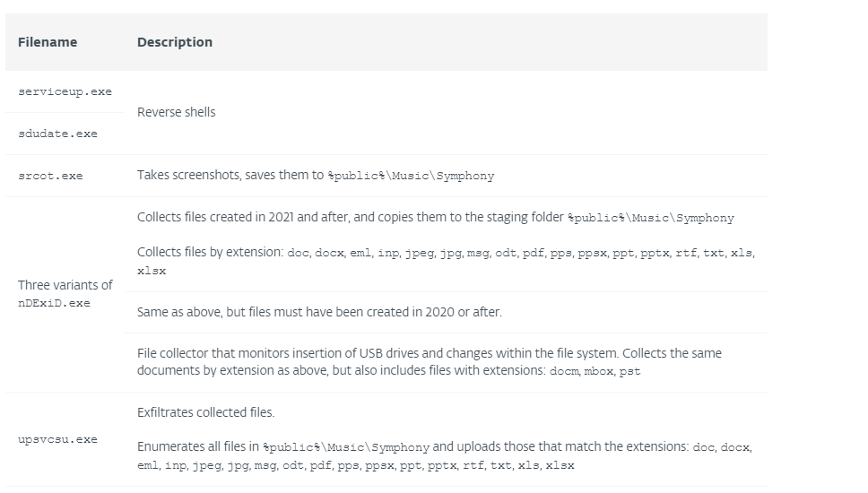Click Same as above 2020 description
This screenshot has height=493, width=868.
tap(319, 312)
